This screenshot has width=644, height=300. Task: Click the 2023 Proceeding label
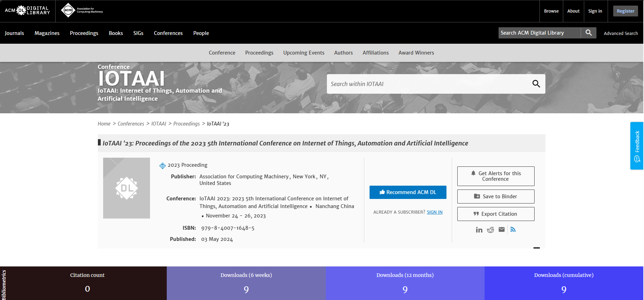(187, 165)
